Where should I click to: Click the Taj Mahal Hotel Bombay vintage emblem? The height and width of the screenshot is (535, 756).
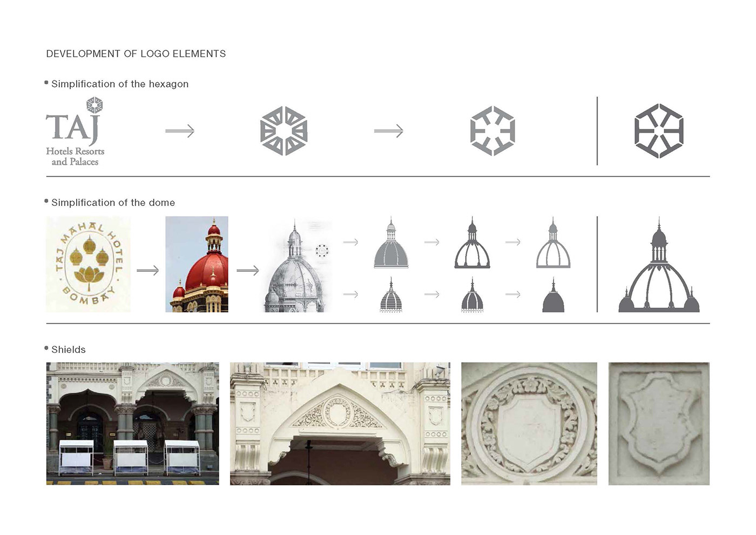click(88, 264)
